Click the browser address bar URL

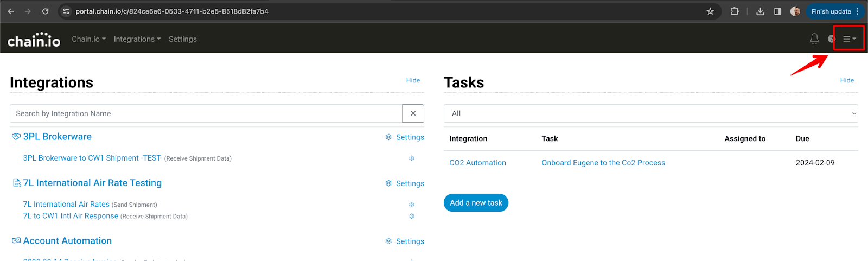[172, 11]
